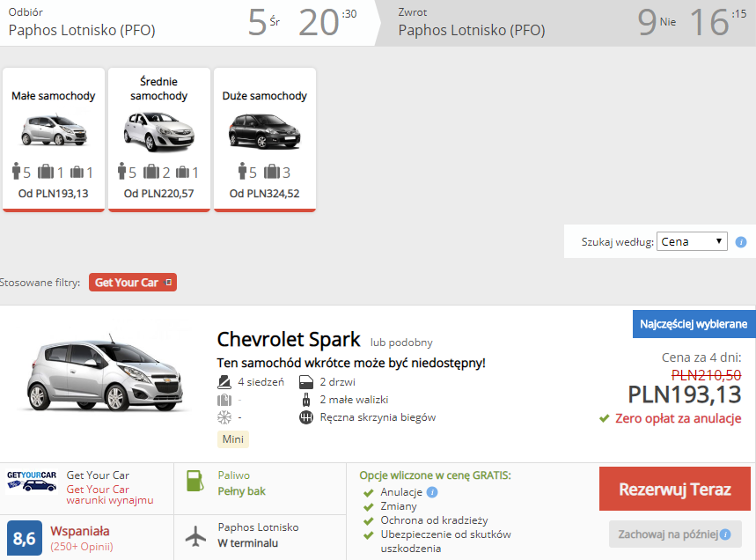The image size is (756, 560).
Task: Click the gearbox icon beside Ręczna skrzynia biegów
Action: 306,417
